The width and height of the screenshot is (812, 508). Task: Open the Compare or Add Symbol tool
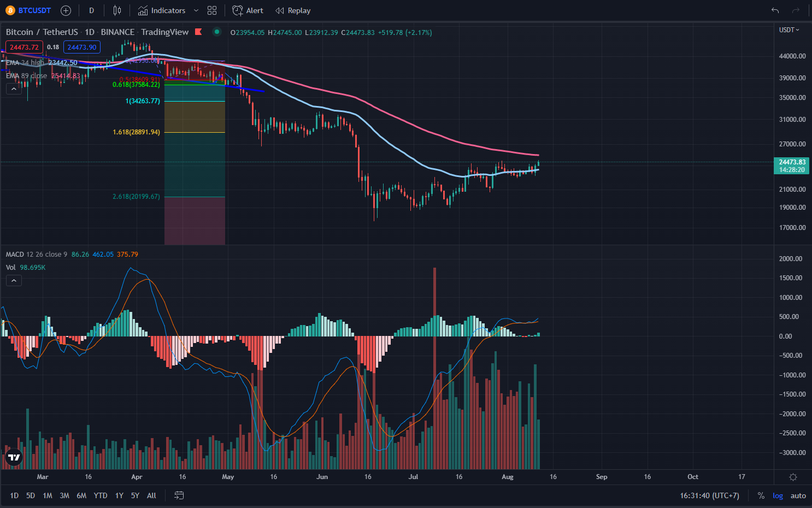66,10
